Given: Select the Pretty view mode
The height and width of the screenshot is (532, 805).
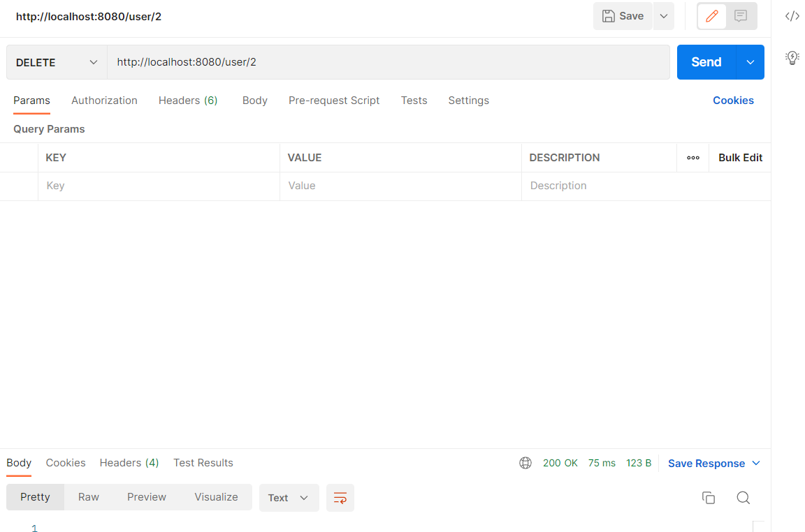Looking at the screenshot, I should tap(36, 497).
